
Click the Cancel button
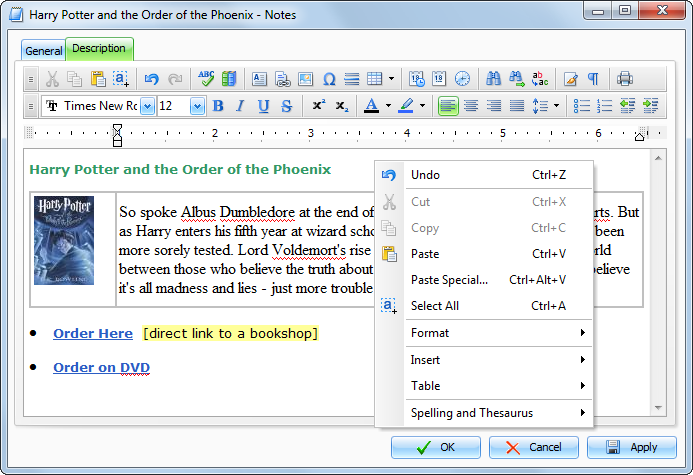click(533, 448)
